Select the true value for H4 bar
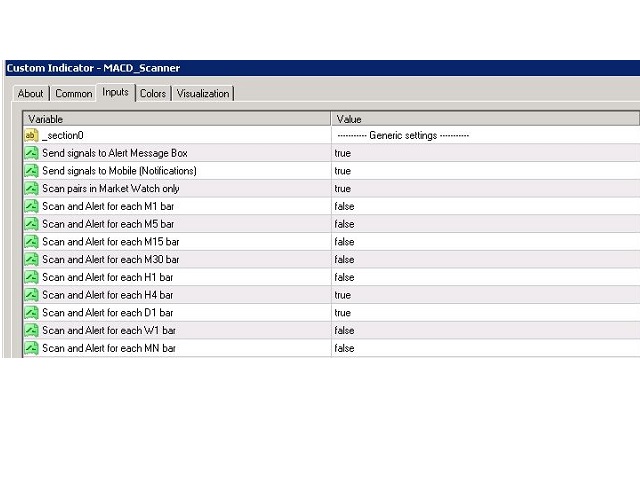Viewport: 640px width, 480px height. [486, 295]
